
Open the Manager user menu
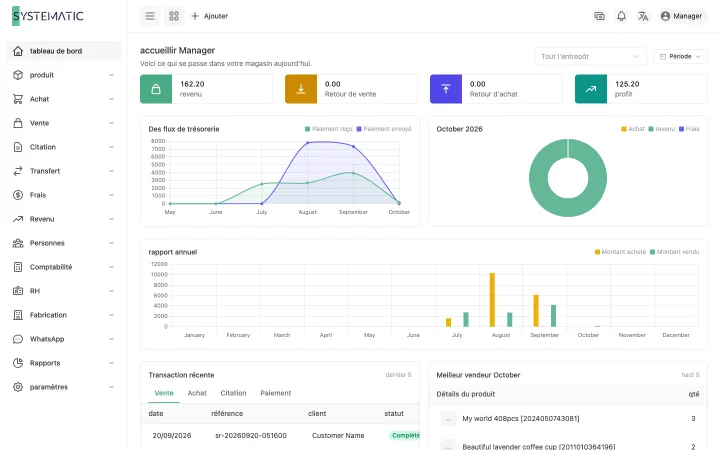(681, 16)
